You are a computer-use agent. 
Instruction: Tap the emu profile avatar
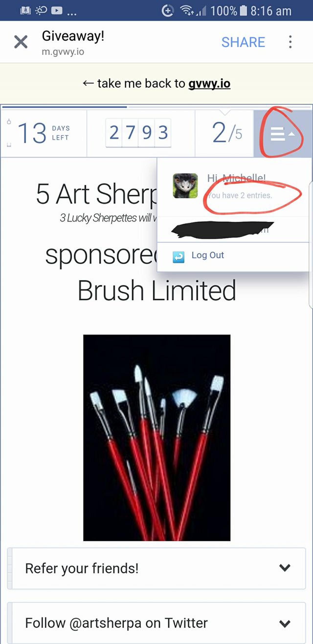185,186
